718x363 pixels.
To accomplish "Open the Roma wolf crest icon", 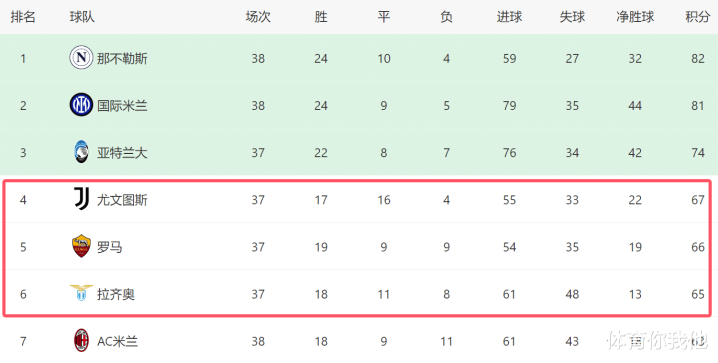I will tap(81, 246).
